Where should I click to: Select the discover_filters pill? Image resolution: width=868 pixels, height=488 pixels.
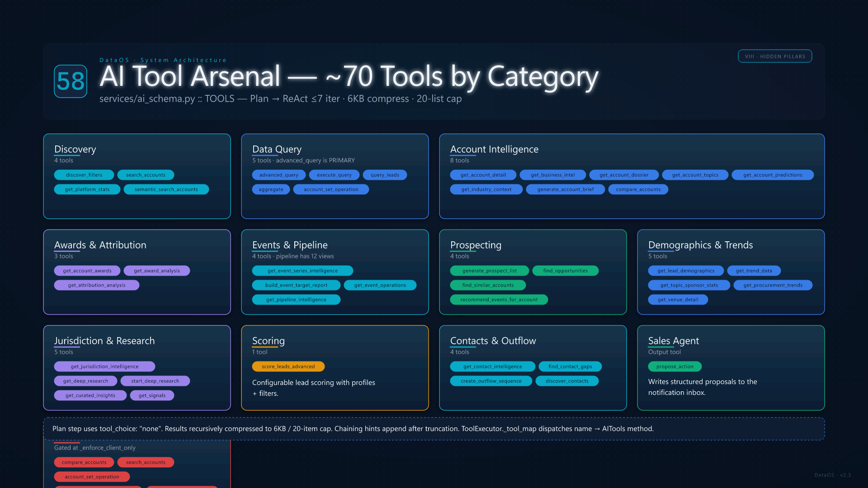84,175
